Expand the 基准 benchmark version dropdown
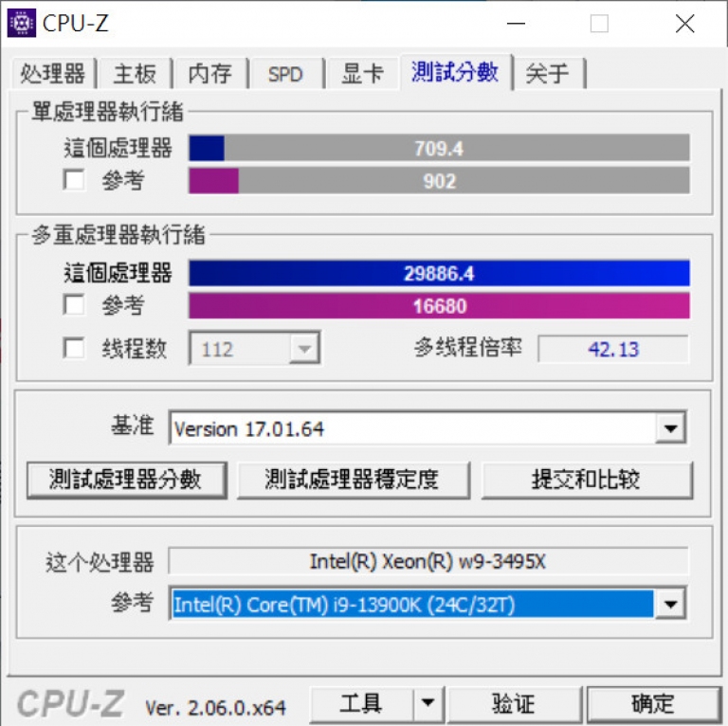This screenshot has width=728, height=726. 670,428
